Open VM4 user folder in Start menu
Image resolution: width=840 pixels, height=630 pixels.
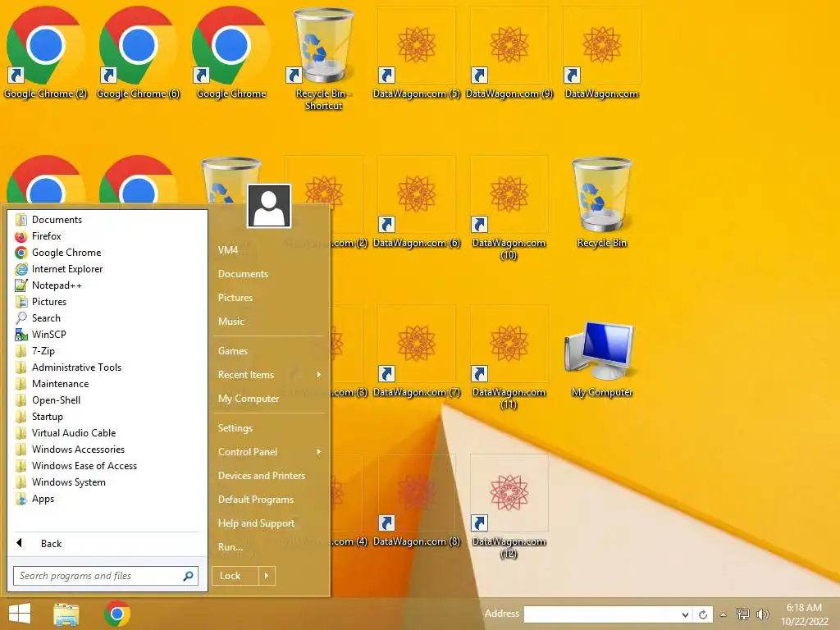click(x=228, y=250)
